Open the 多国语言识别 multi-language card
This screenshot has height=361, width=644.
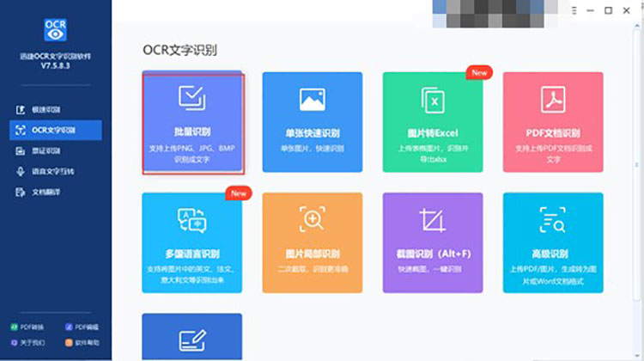[x=192, y=243]
